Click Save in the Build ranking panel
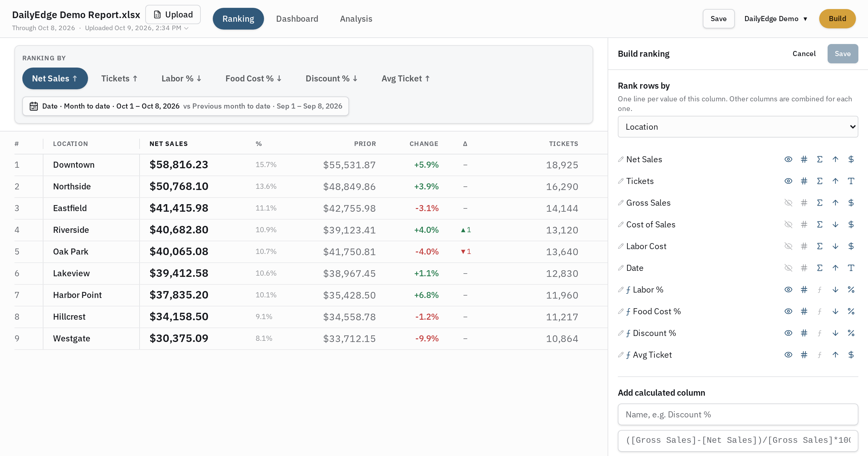868x456 pixels. click(x=843, y=54)
